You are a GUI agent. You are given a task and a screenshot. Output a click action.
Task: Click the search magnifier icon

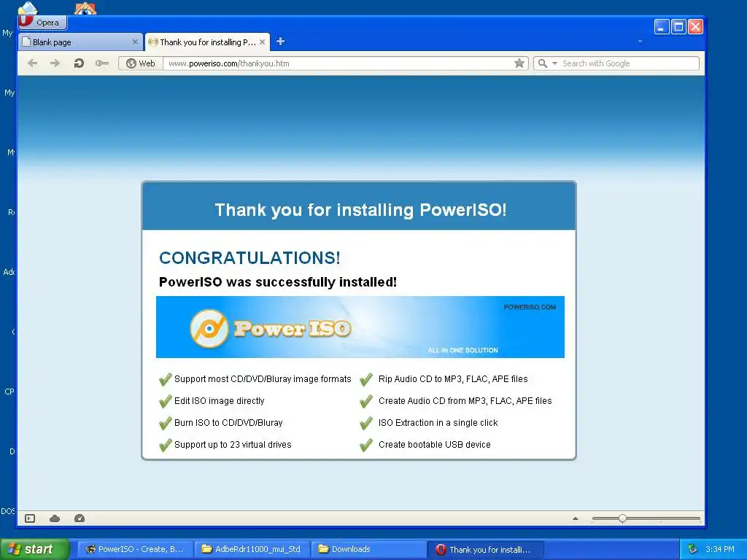[x=543, y=63]
